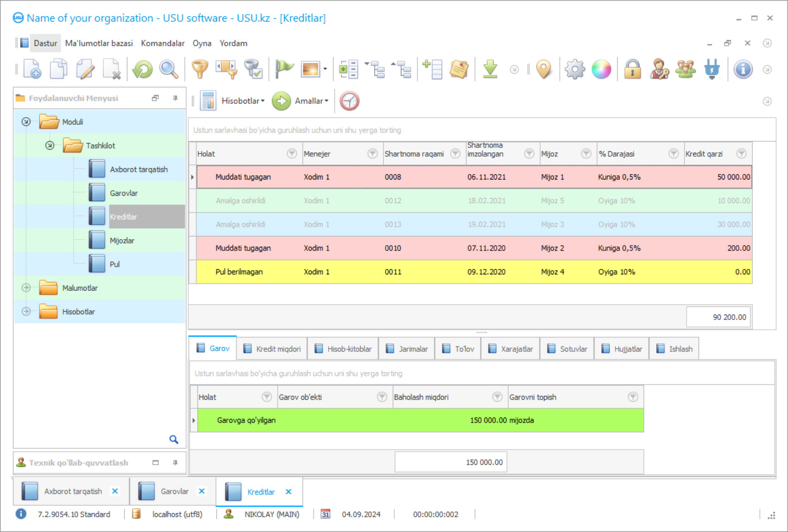
Task: Switch to the To'lov tab
Action: pyautogui.click(x=458, y=349)
